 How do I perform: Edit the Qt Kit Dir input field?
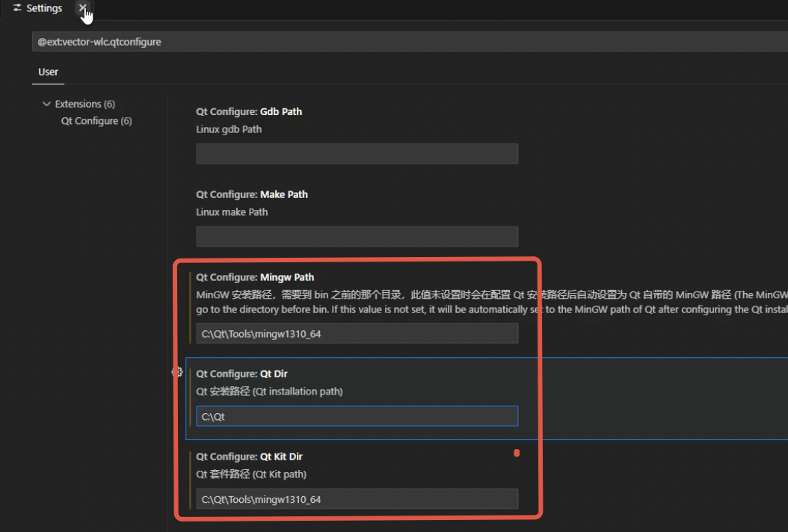click(x=357, y=499)
